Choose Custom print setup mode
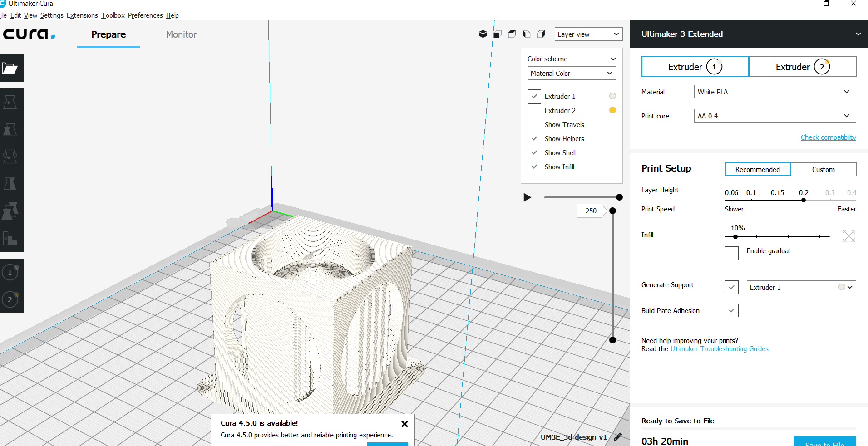This screenshot has height=446, width=868. coord(824,169)
